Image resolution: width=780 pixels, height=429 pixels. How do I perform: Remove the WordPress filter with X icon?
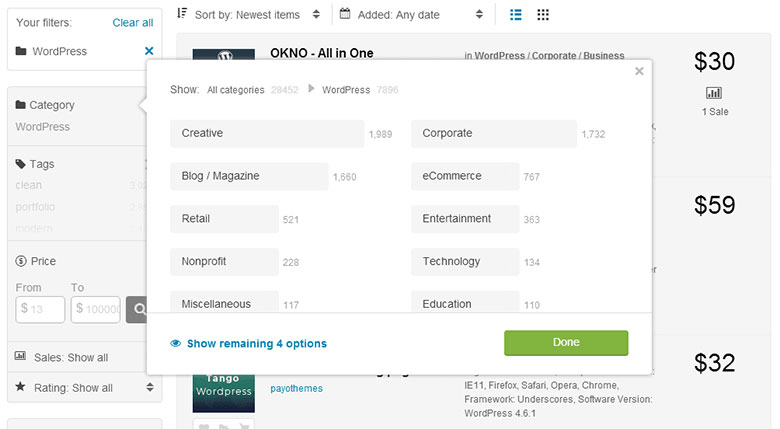coord(149,51)
